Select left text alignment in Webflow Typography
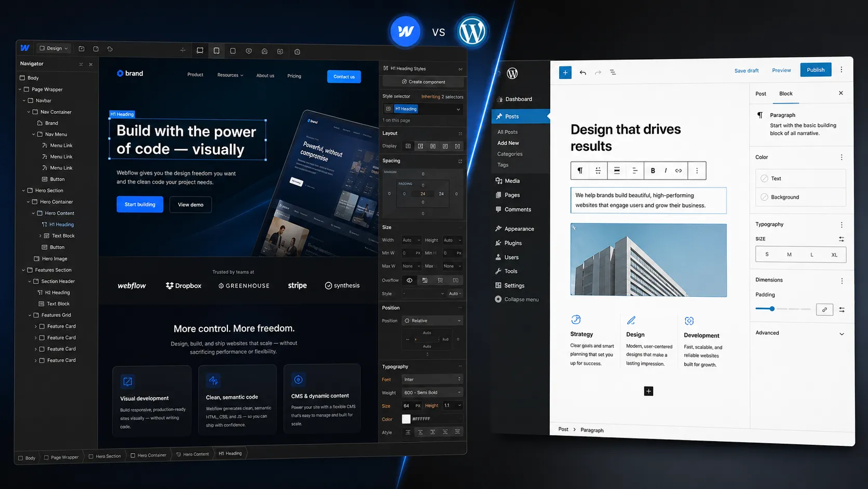This screenshot has height=489, width=868. pos(408,432)
